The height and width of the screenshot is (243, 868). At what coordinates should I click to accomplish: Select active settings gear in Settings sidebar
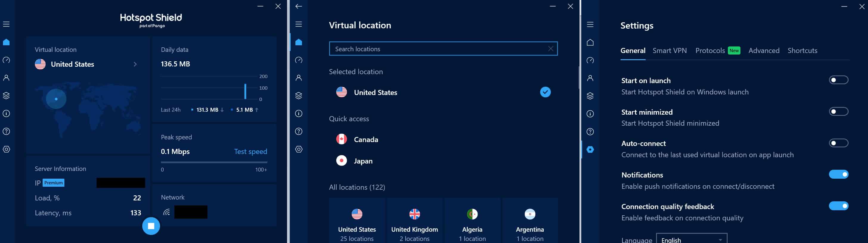tap(590, 149)
